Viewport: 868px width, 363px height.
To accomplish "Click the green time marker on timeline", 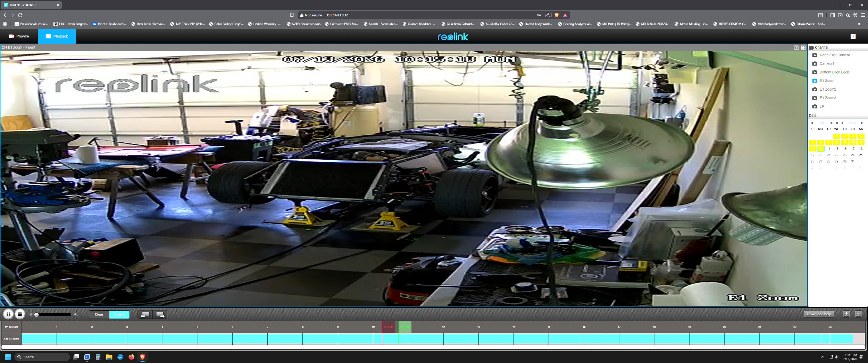I will click(x=405, y=327).
